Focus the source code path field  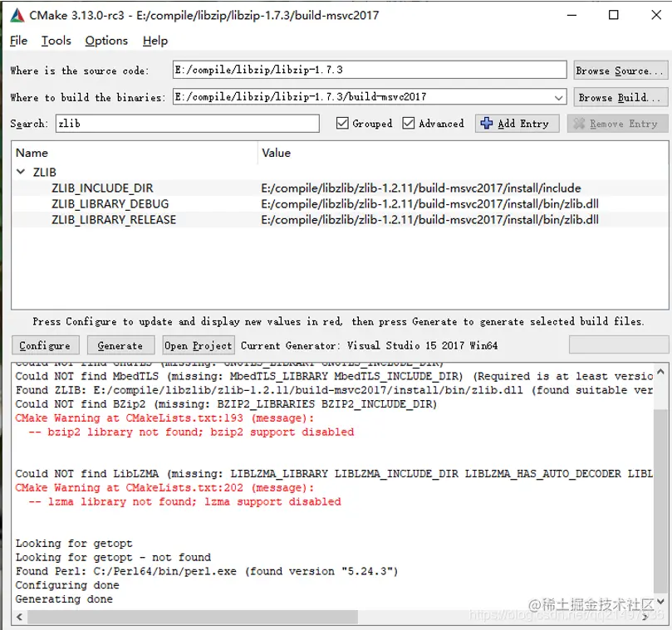[370, 70]
